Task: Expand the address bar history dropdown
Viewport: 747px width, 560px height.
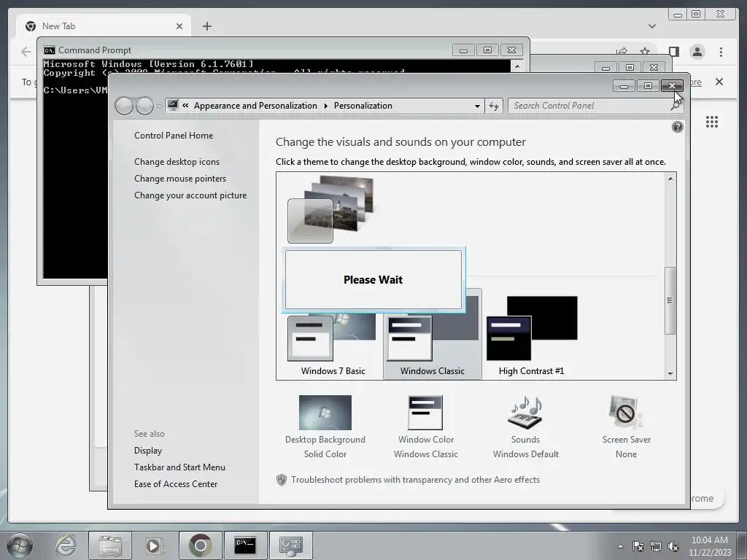Action: [477, 106]
